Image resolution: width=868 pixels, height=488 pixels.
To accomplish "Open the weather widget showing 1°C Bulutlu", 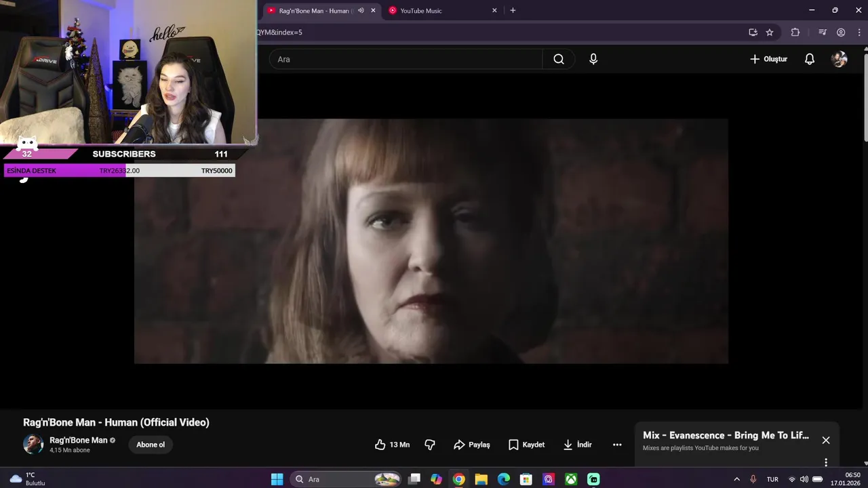I will point(27,479).
